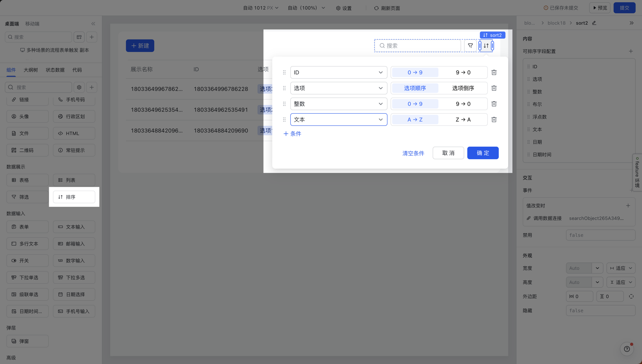
Task: Select Z → A for 文本 sorting
Action: (x=463, y=119)
